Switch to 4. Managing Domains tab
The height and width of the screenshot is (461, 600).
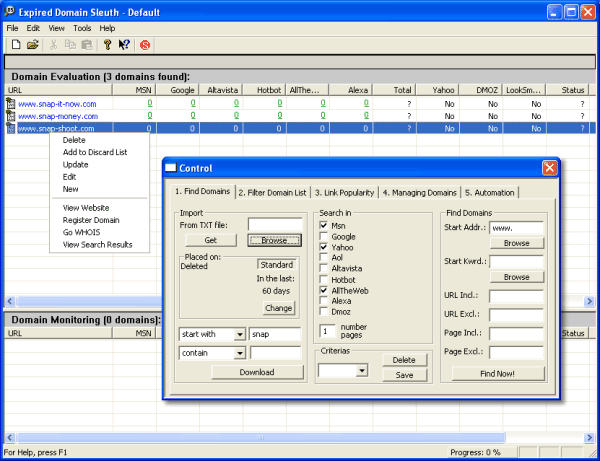pyautogui.click(x=419, y=193)
